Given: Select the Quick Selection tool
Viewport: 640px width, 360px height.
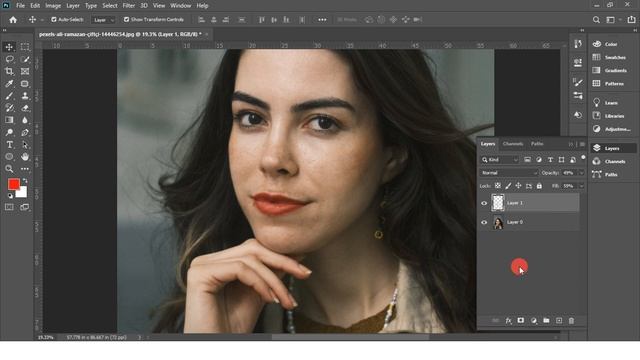Looking at the screenshot, I should 25,59.
